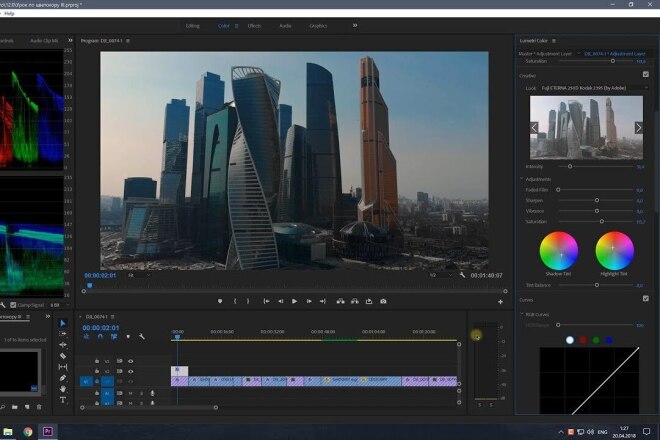Open program monitor wrench settings
The width and height of the screenshot is (660, 440).
pyautogui.click(x=462, y=275)
